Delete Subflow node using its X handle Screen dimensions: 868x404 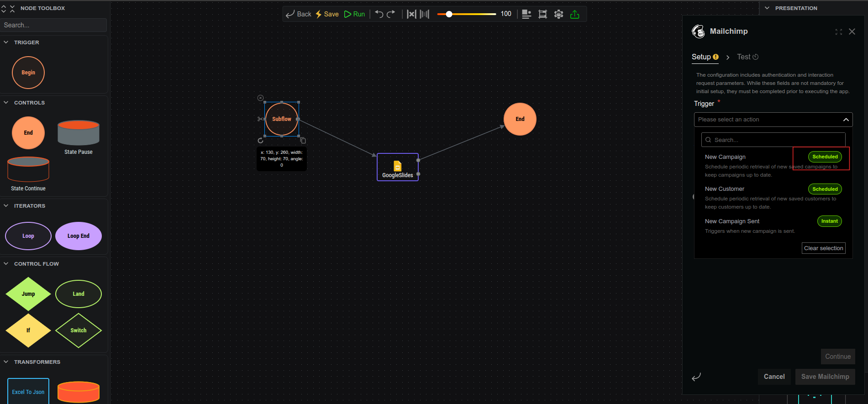coord(260,98)
